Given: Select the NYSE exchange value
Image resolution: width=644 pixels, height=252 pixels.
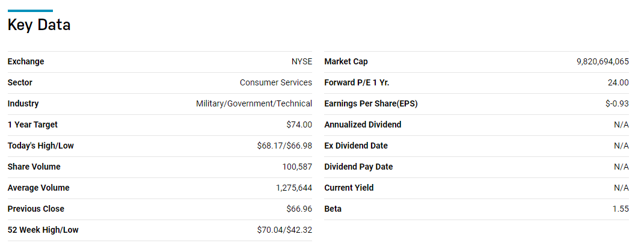Looking at the screenshot, I should tap(302, 61).
